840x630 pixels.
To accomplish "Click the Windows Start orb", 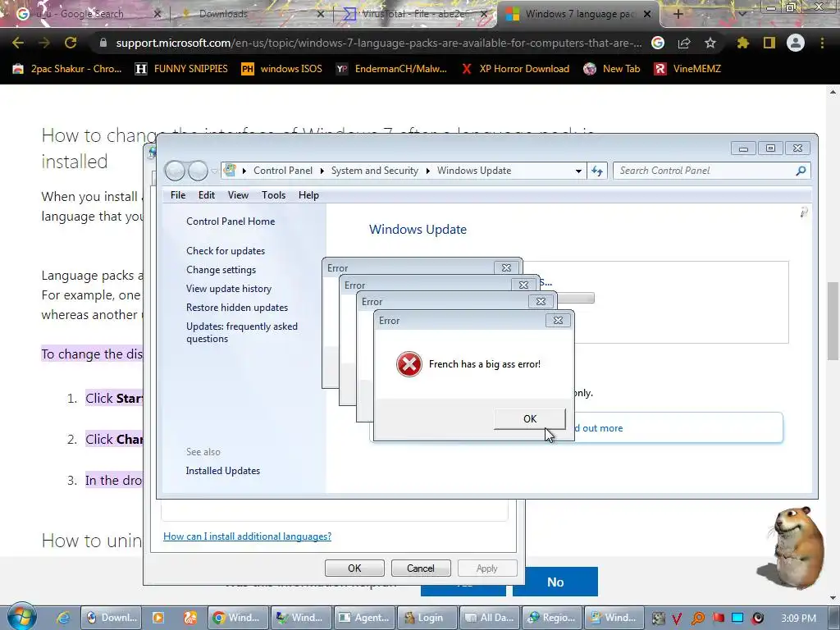I will (x=21, y=617).
